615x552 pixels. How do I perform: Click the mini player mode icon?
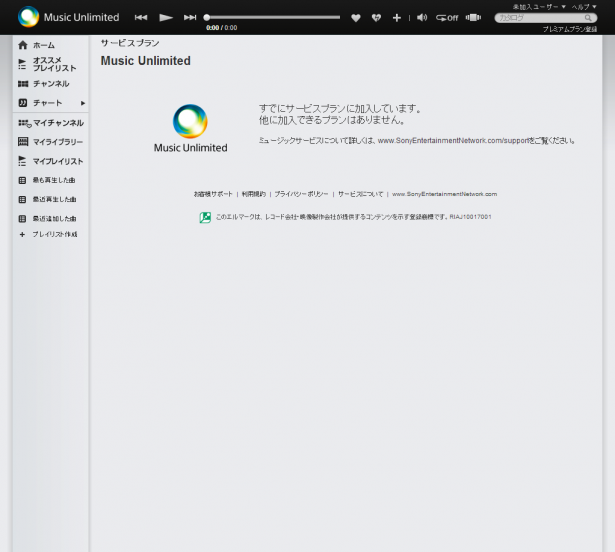pyautogui.click(x=473, y=18)
